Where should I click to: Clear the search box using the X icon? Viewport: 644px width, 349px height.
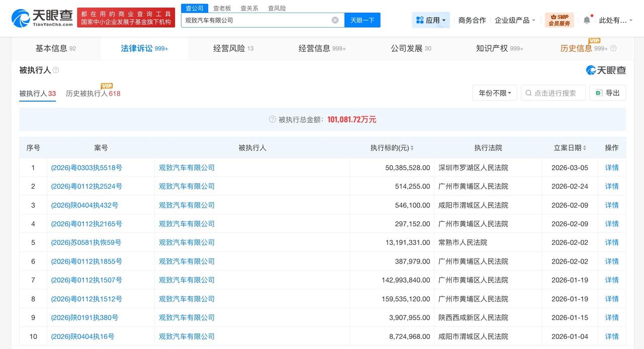(335, 20)
